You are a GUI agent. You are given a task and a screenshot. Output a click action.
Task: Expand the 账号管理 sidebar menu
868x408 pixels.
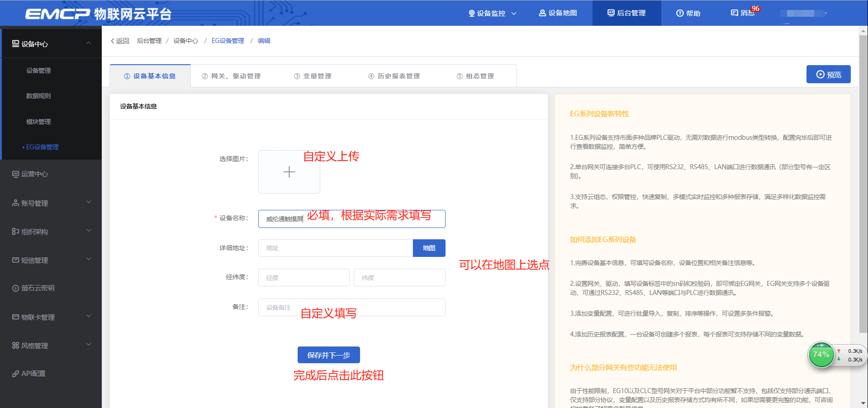89,202
